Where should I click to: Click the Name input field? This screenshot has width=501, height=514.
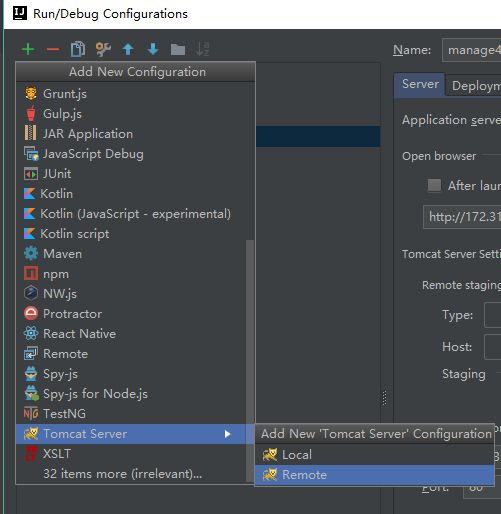click(x=471, y=50)
